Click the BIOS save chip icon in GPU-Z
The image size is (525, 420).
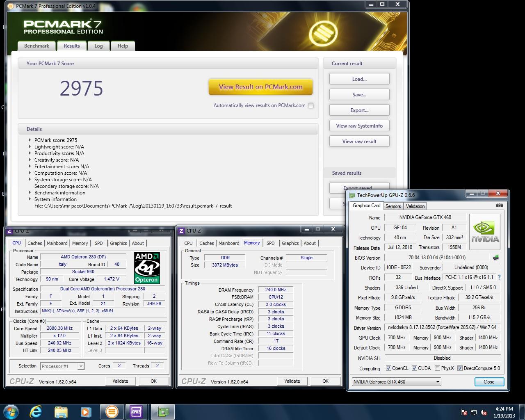pyautogui.click(x=496, y=258)
